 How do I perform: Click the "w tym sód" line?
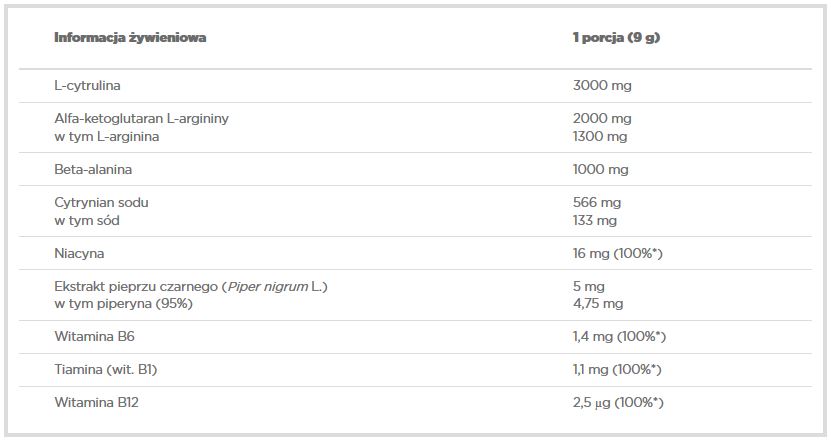[x=86, y=219]
